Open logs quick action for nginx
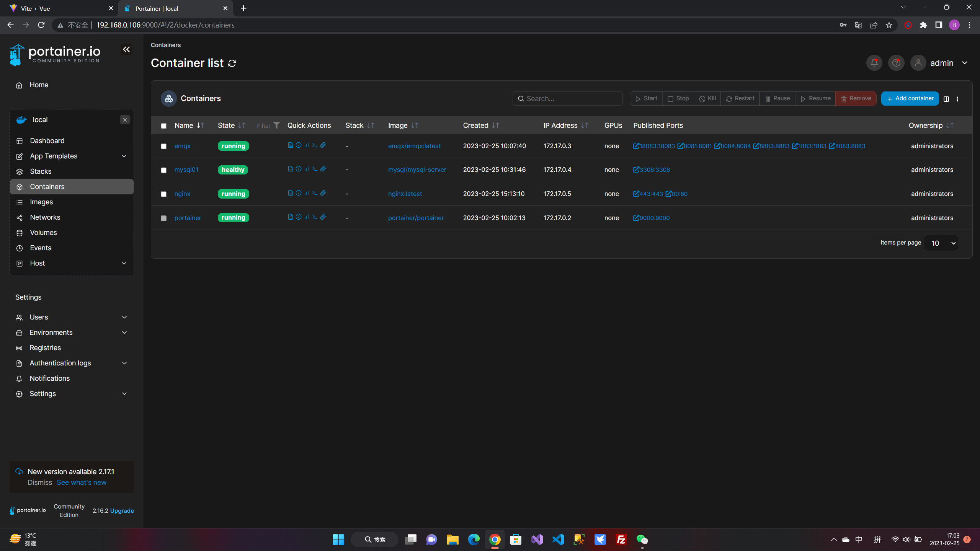Viewport: 980px width, 551px height. point(290,193)
